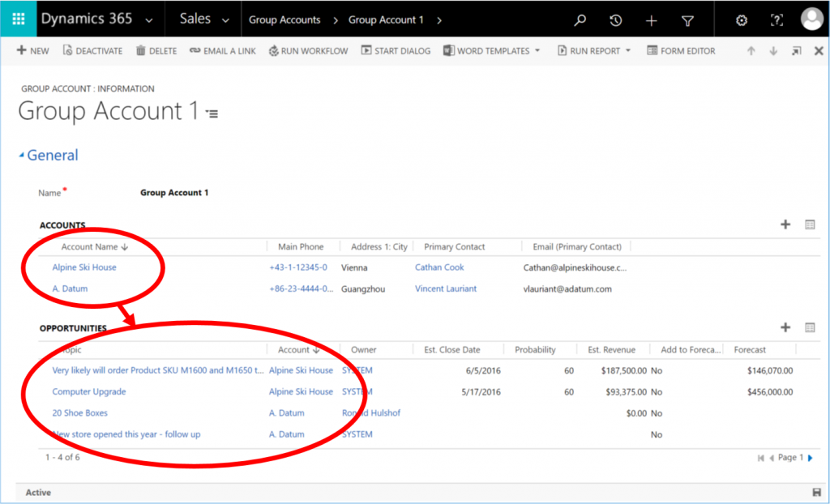Click phone number +43-1-12345-0

(x=298, y=267)
